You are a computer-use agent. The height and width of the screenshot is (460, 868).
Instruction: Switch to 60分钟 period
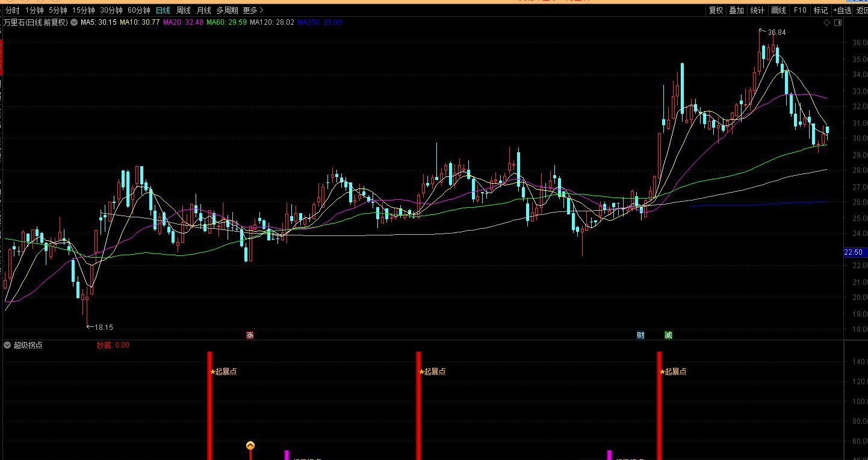click(138, 10)
